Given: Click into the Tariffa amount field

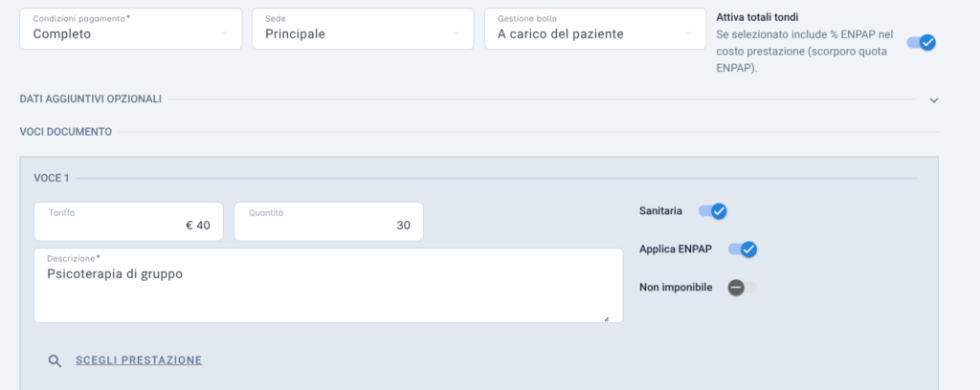Looking at the screenshot, I should [x=128, y=221].
